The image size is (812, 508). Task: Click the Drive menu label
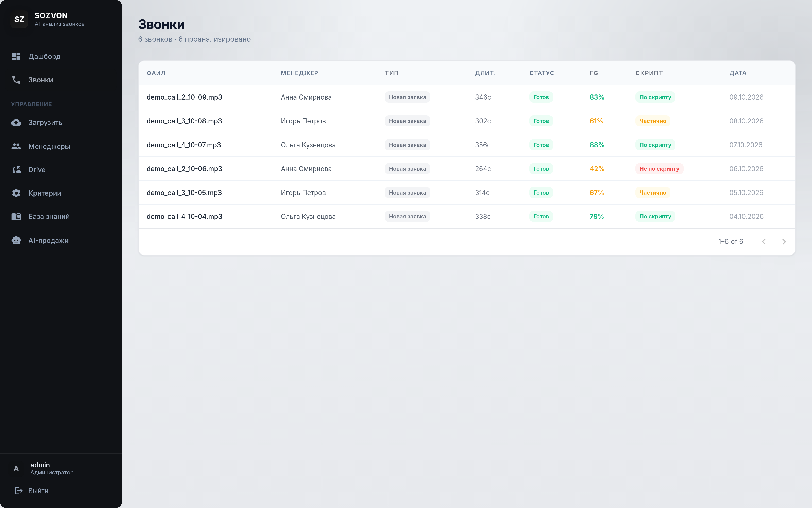37,170
